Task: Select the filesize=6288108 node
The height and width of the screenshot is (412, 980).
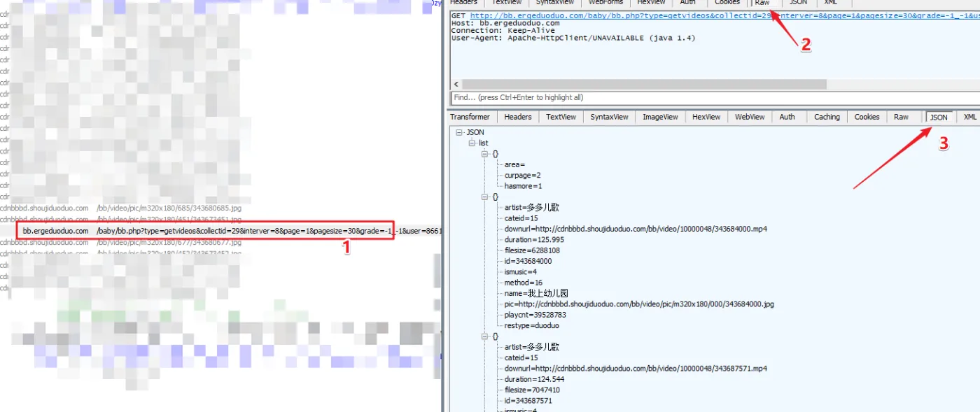Action: coord(532,250)
